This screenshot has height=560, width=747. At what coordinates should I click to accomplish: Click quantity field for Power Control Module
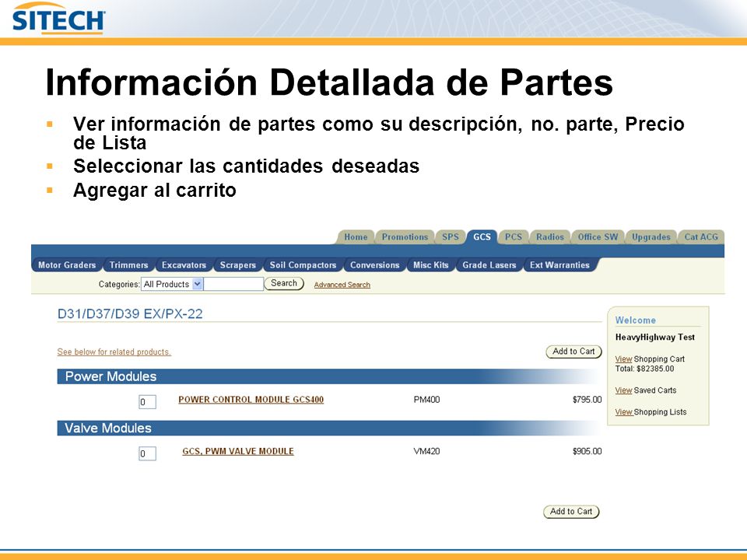147,402
